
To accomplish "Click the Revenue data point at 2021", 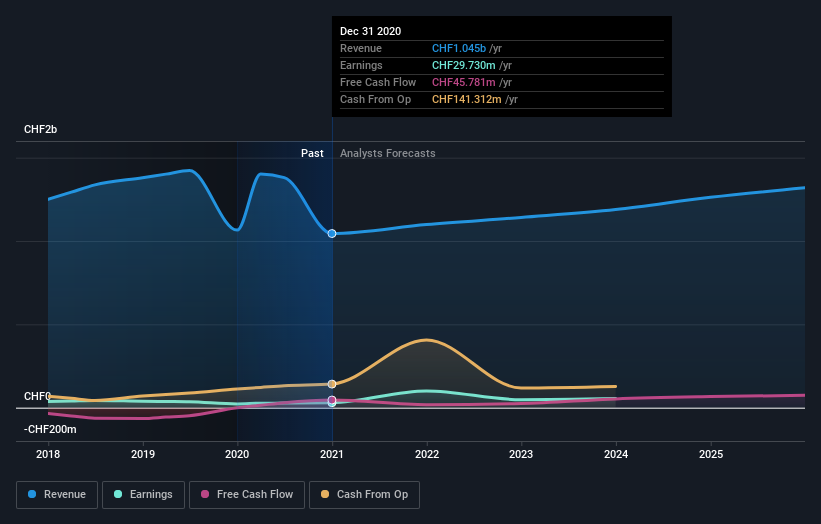I will click(x=332, y=233).
